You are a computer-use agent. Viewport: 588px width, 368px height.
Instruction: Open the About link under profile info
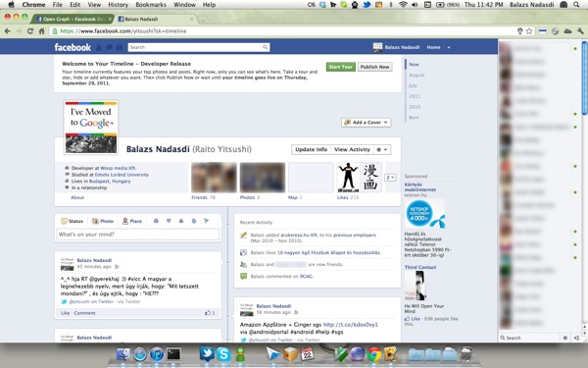tap(77, 197)
